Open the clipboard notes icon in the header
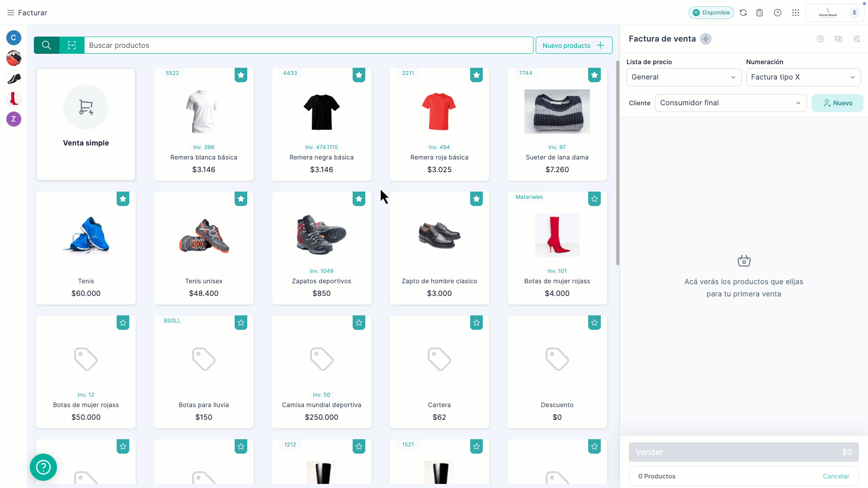 click(759, 13)
